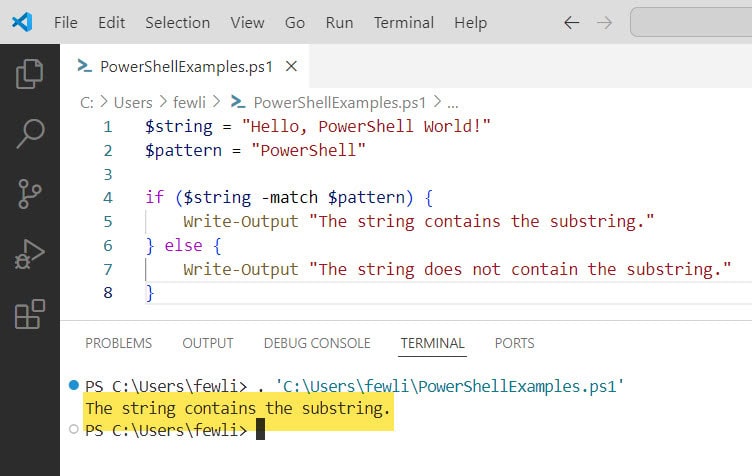Open the Extensions view
This screenshot has width=752, height=476.
pos(30,314)
